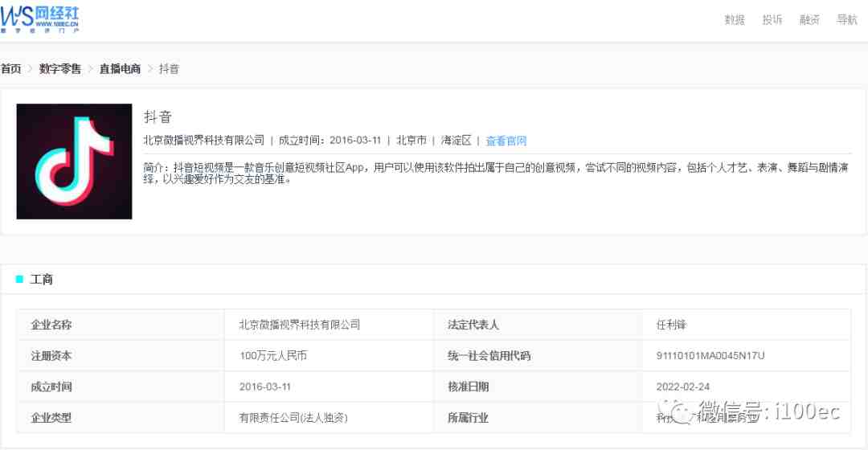This screenshot has width=868, height=450.
Task: Go to 首页 in the breadcrumb
Action: [x=10, y=68]
